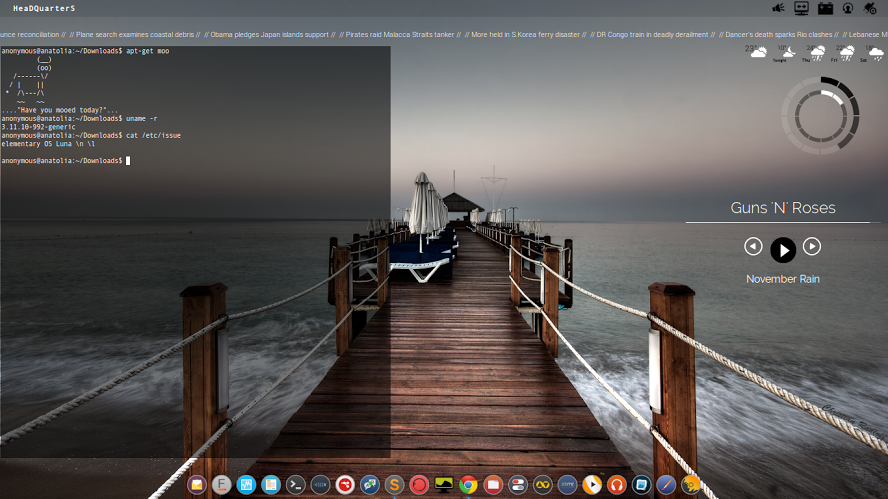Open the sound volume indicator in top panel

pyautogui.click(x=779, y=8)
